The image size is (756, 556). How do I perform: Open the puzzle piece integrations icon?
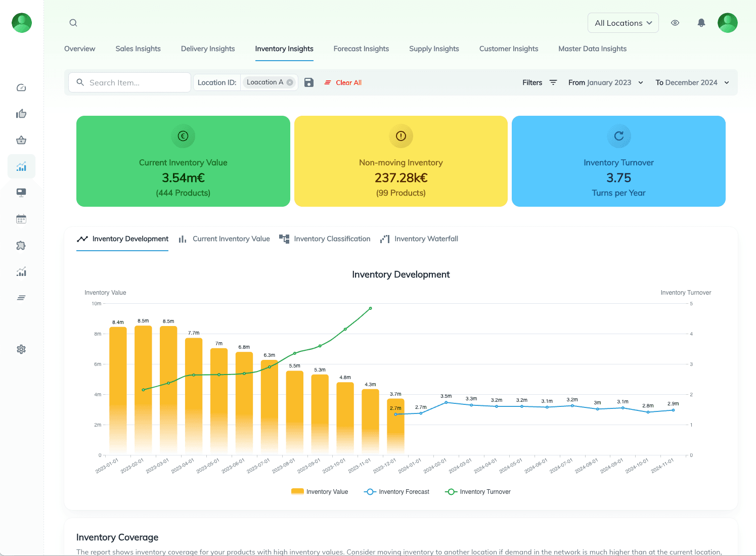pyautogui.click(x=21, y=245)
